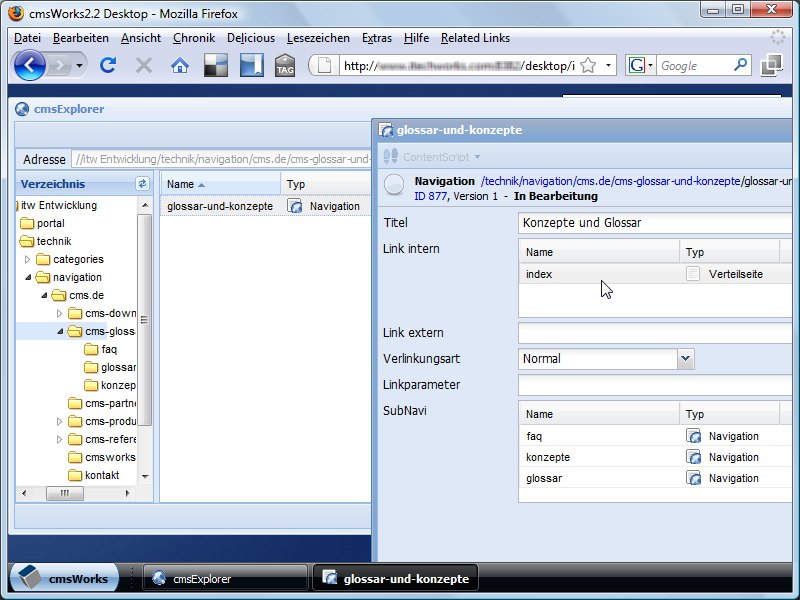Click the Link extern field
The image size is (800, 600).
pyautogui.click(x=656, y=333)
